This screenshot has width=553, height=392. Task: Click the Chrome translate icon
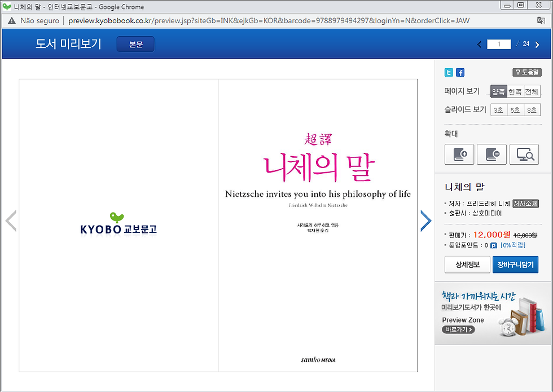click(x=541, y=20)
